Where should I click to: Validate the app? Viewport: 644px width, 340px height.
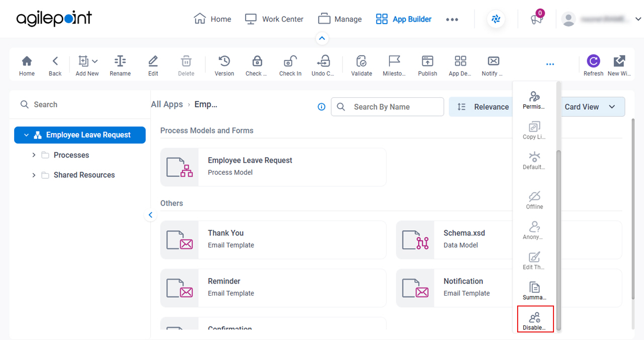click(361, 65)
